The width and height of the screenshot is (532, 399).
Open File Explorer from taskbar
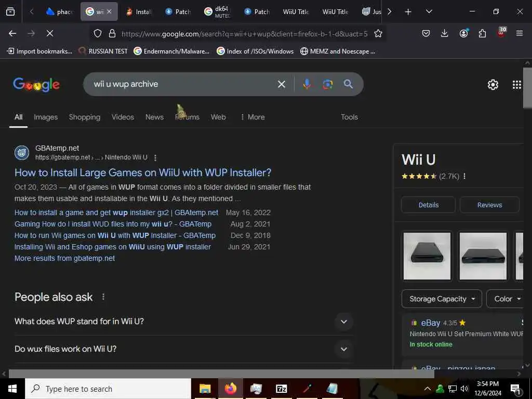(205, 389)
